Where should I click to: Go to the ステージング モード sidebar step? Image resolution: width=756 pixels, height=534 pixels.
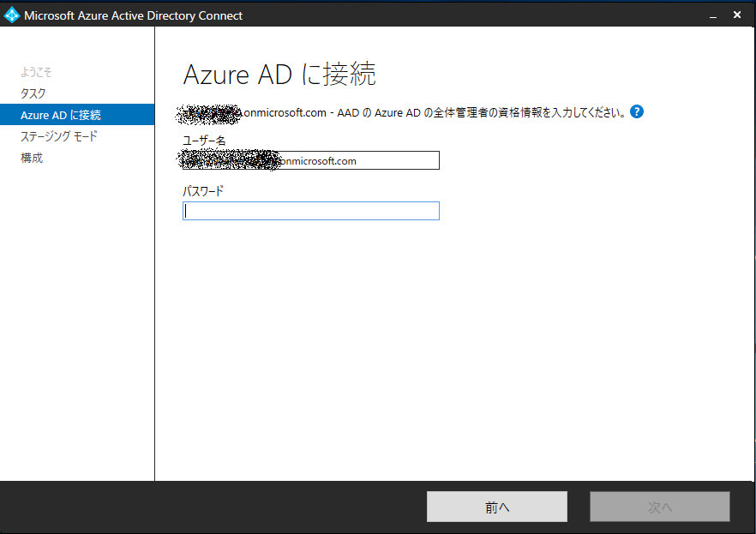tap(59, 136)
